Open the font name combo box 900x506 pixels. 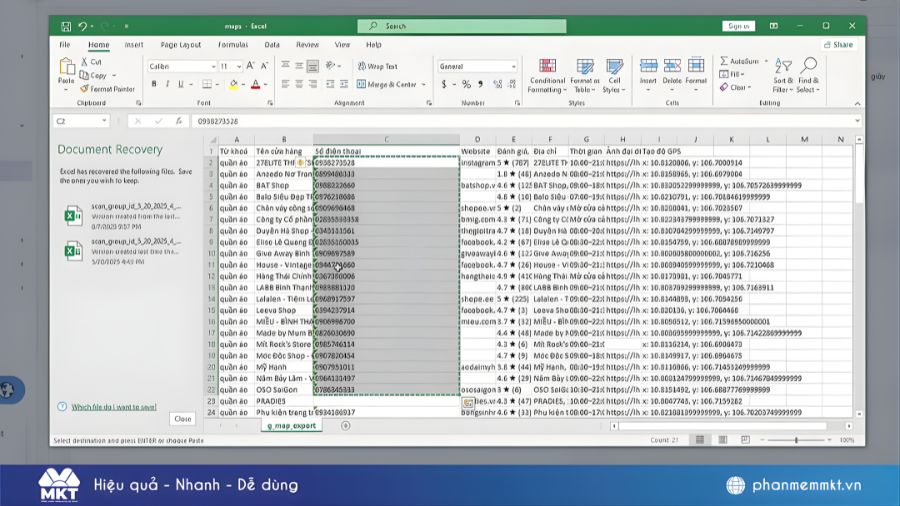[x=182, y=67]
